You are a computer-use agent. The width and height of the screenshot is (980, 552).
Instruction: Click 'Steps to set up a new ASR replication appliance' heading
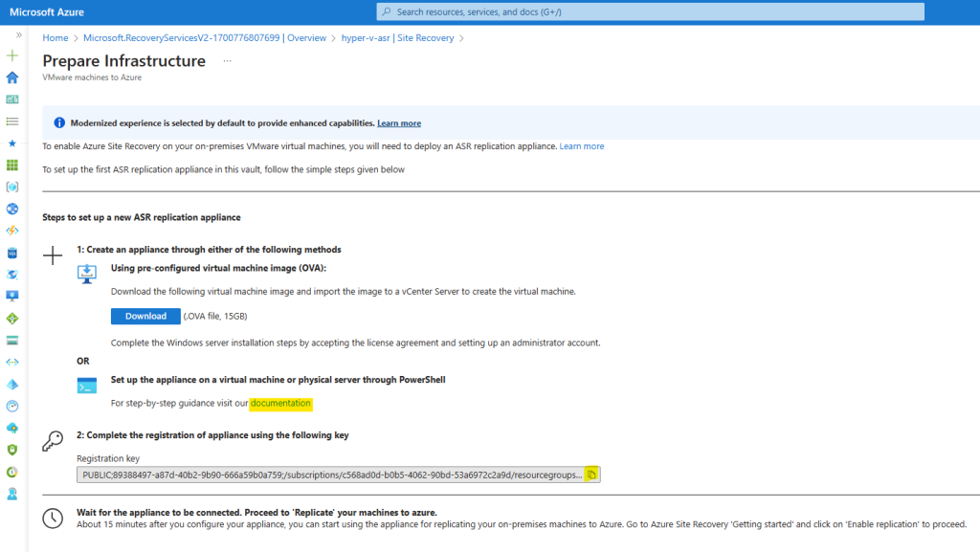click(x=142, y=217)
